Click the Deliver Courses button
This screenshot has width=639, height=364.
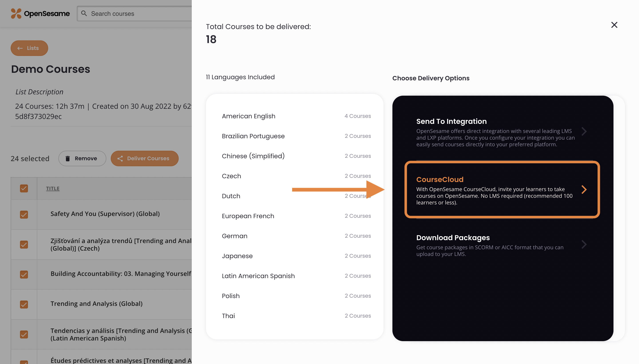coord(144,158)
